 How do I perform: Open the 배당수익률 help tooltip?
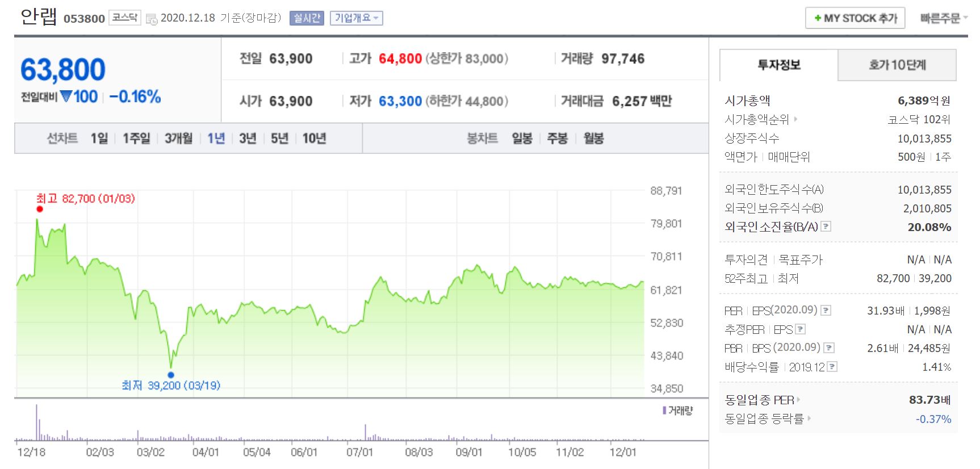832,366
